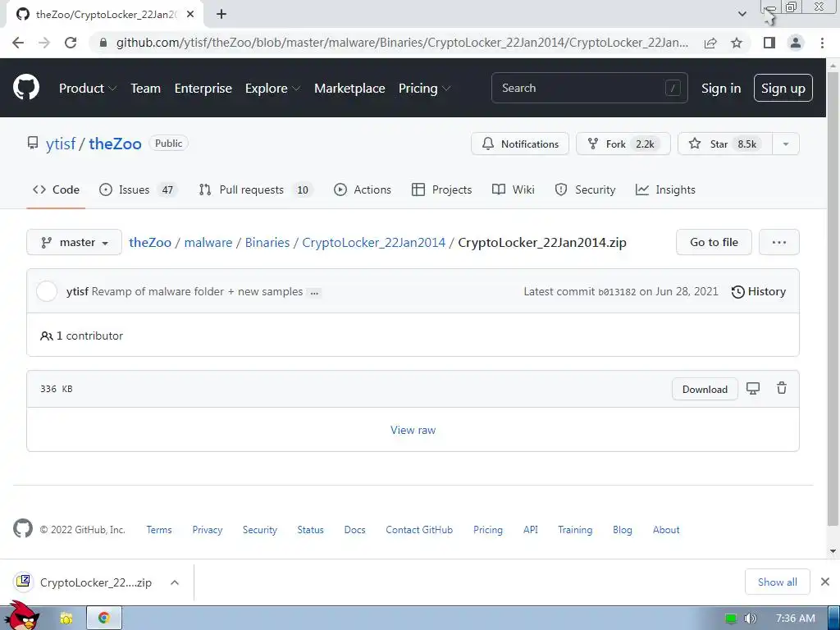
Task: Click the View raw link
Action: point(413,430)
